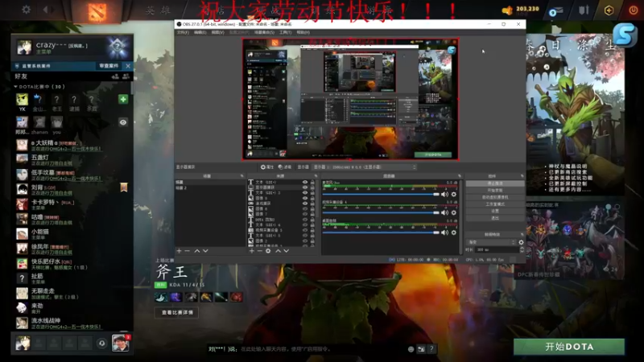Click 查看比赛详情 match details button
The height and width of the screenshot is (362, 644).
(x=177, y=313)
